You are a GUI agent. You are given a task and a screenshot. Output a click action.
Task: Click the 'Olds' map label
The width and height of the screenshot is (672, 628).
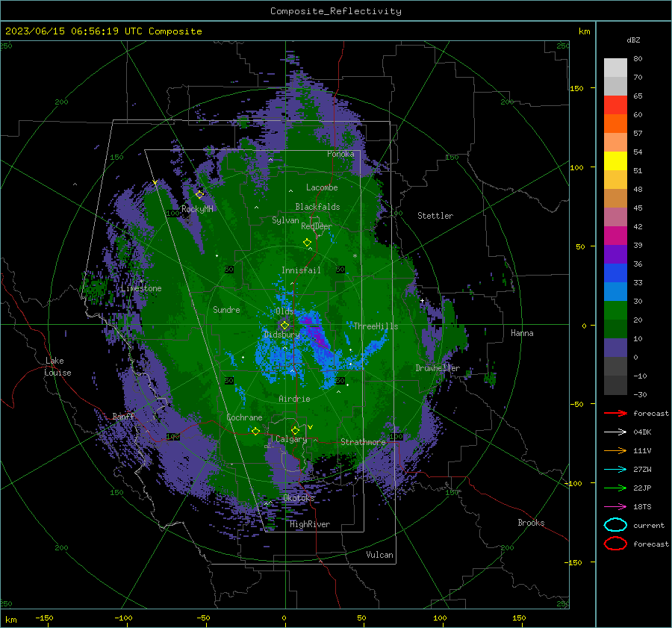284,311
